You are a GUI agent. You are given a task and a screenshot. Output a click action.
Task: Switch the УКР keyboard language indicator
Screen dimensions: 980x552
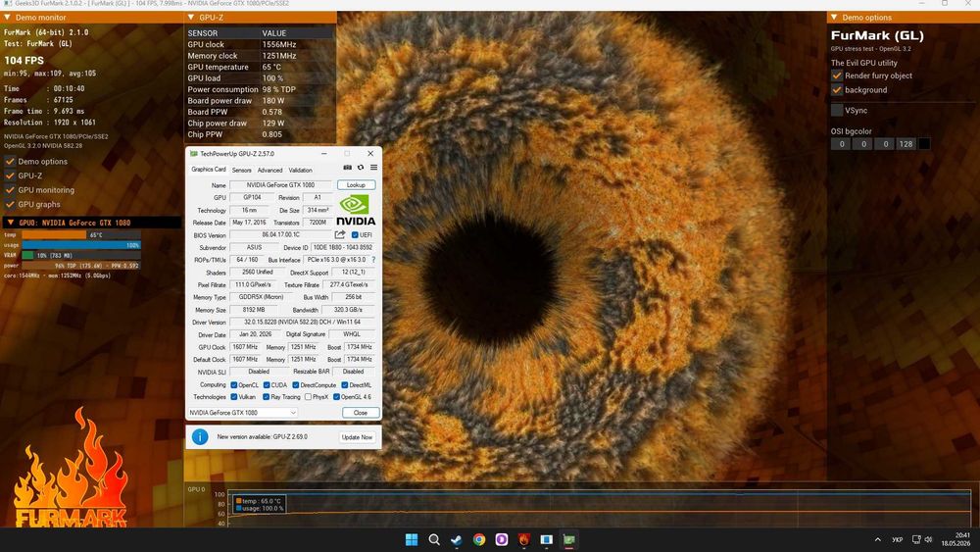click(x=897, y=540)
